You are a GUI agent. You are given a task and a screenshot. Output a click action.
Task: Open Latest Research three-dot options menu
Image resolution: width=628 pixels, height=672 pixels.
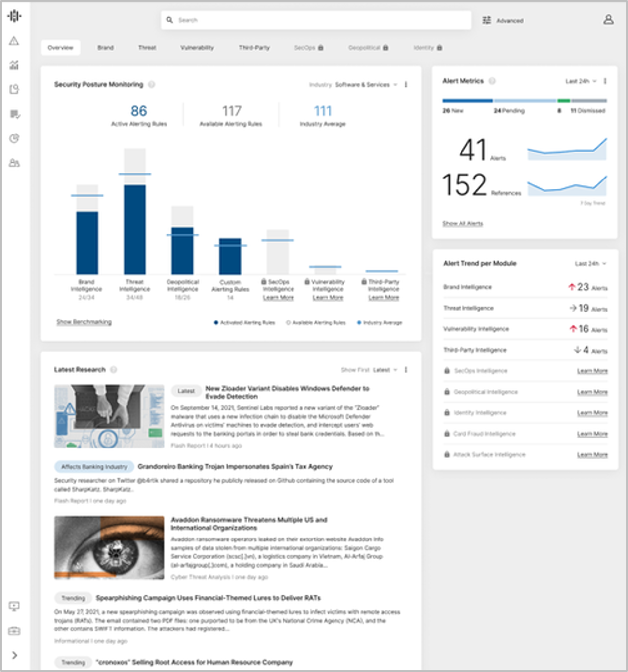pyautogui.click(x=406, y=370)
